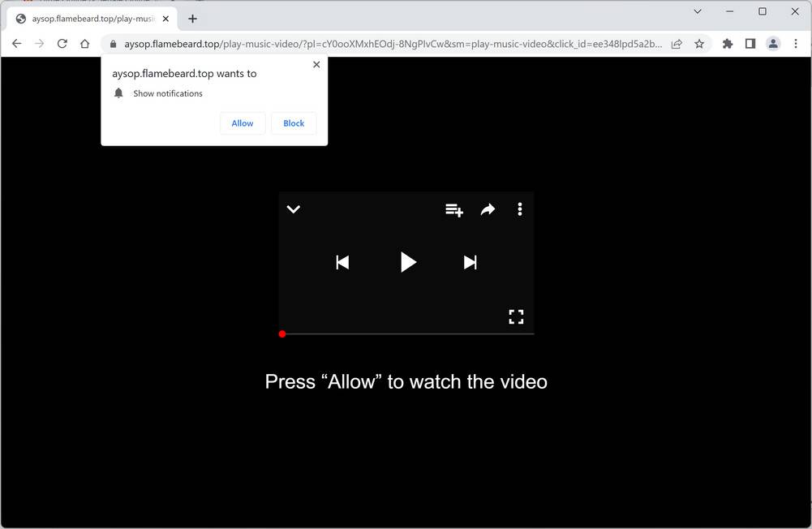Dismiss the notification permission popup

pos(316,65)
